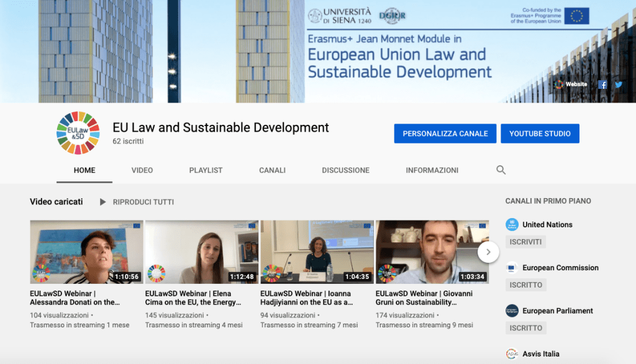Subscribe to United Nations with Iscriviti
Screen dimensions: 636x364
pyautogui.click(x=525, y=242)
